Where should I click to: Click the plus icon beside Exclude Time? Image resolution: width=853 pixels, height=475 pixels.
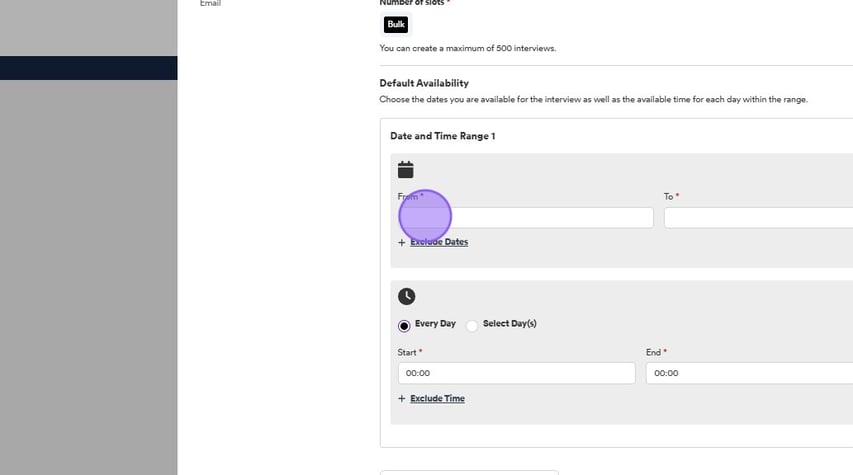click(x=402, y=398)
